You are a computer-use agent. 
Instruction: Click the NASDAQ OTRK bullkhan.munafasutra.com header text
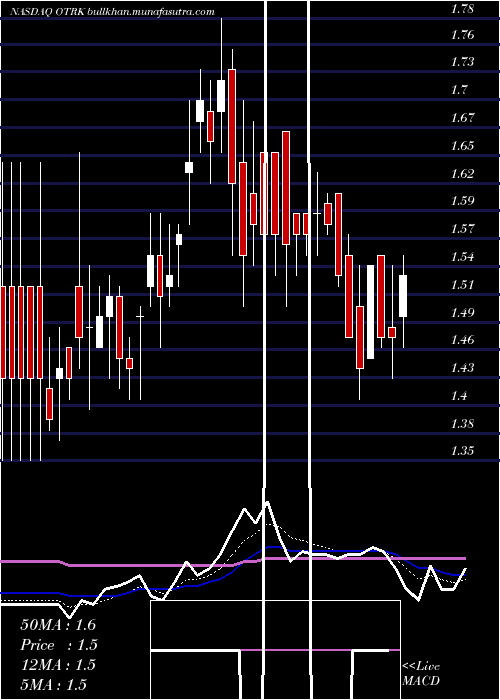(112, 12)
